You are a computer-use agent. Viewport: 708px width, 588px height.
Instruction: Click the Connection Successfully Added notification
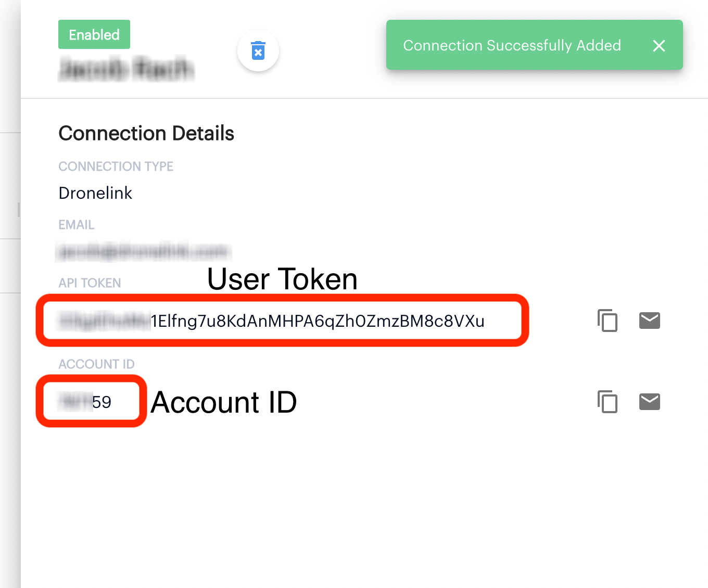[x=512, y=46]
